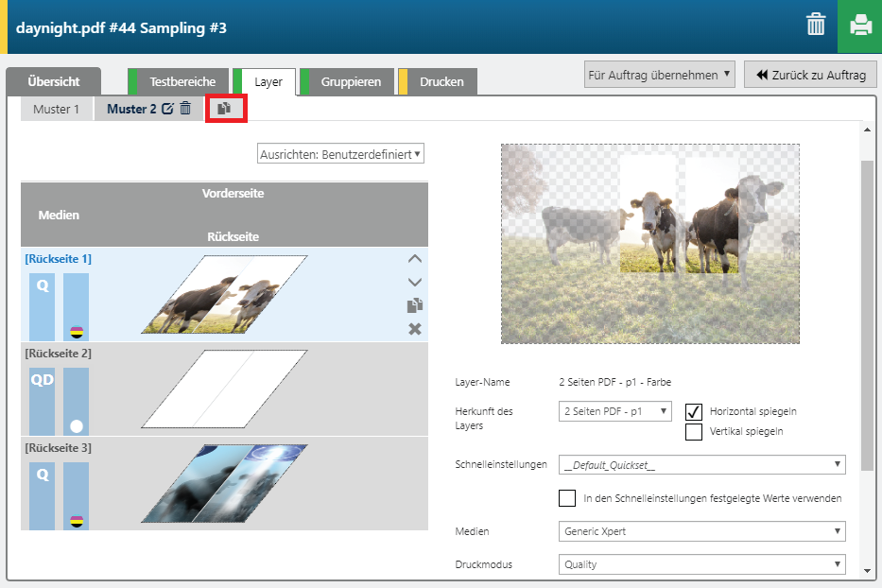Click the edit icon next to Muster 2
This screenshot has height=588, width=882.
[167, 109]
